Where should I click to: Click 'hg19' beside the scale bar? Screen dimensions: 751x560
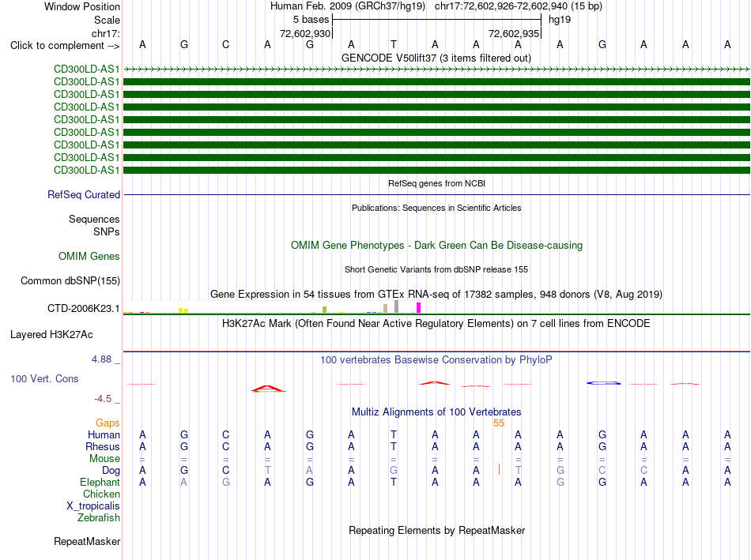(x=560, y=20)
